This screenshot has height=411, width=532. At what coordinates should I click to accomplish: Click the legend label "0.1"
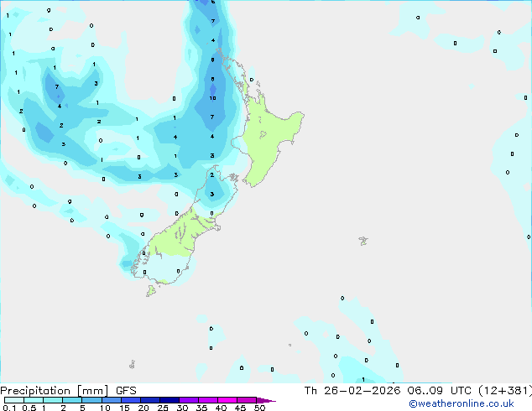point(9,408)
